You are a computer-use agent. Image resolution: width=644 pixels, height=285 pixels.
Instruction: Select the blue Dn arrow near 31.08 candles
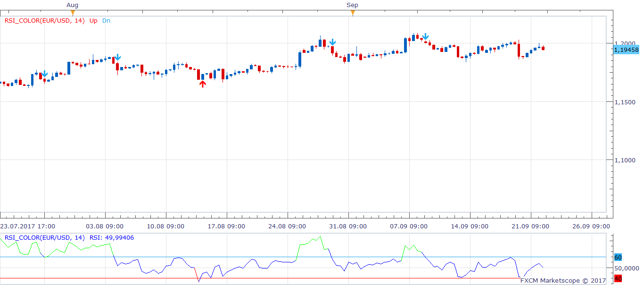point(332,42)
